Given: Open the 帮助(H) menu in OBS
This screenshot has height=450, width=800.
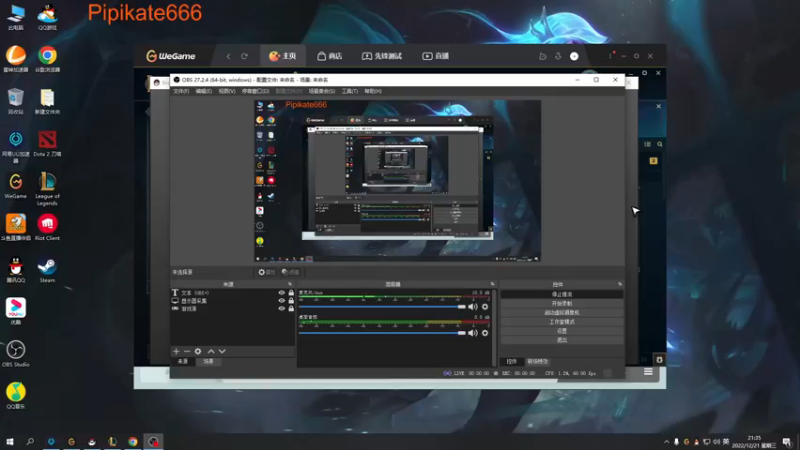Looking at the screenshot, I should (x=373, y=91).
